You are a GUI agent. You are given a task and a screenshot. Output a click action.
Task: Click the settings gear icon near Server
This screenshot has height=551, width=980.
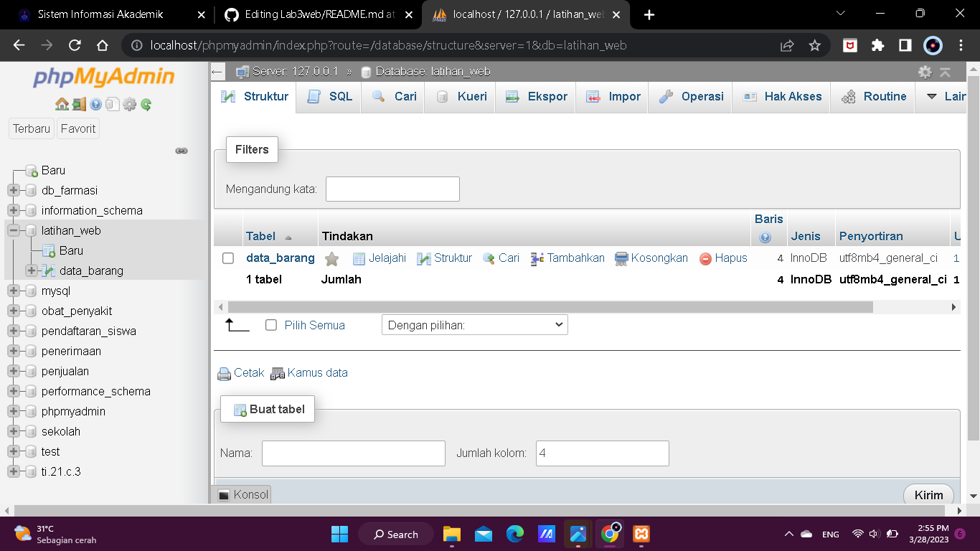pyautogui.click(x=925, y=72)
